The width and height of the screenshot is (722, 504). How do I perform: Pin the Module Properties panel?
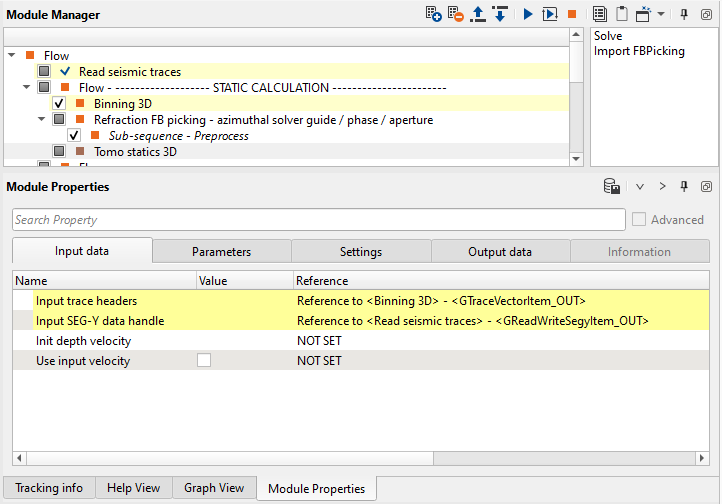click(685, 187)
